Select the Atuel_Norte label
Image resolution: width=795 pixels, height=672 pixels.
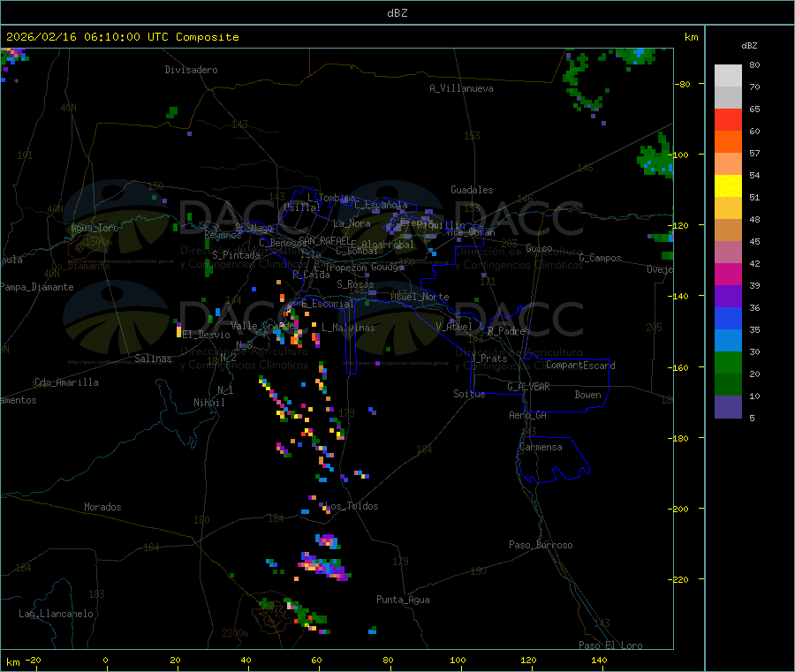click(420, 297)
